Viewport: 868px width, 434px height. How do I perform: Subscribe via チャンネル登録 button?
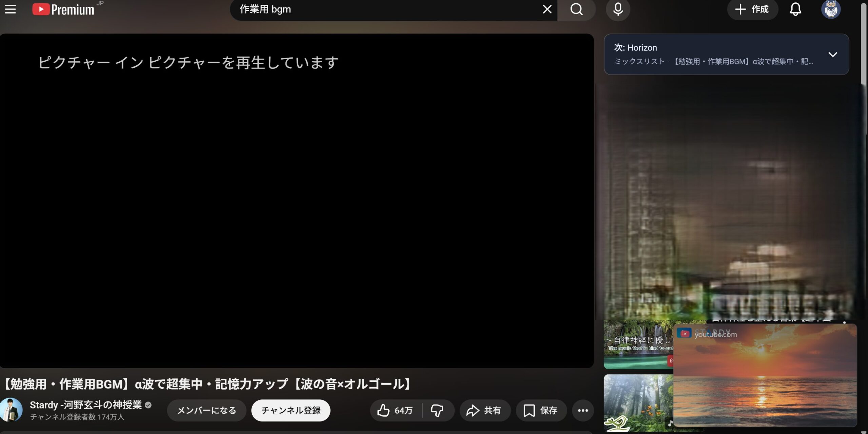click(291, 410)
